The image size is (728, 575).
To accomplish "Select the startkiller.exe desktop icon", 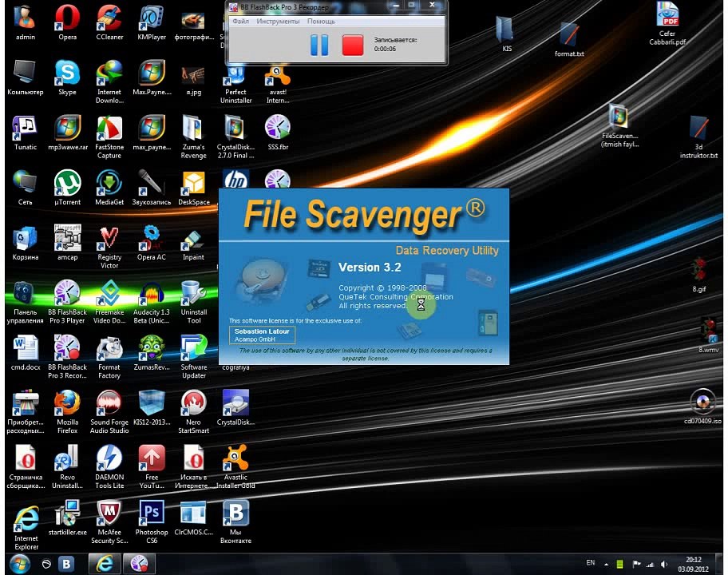I will pos(67,517).
